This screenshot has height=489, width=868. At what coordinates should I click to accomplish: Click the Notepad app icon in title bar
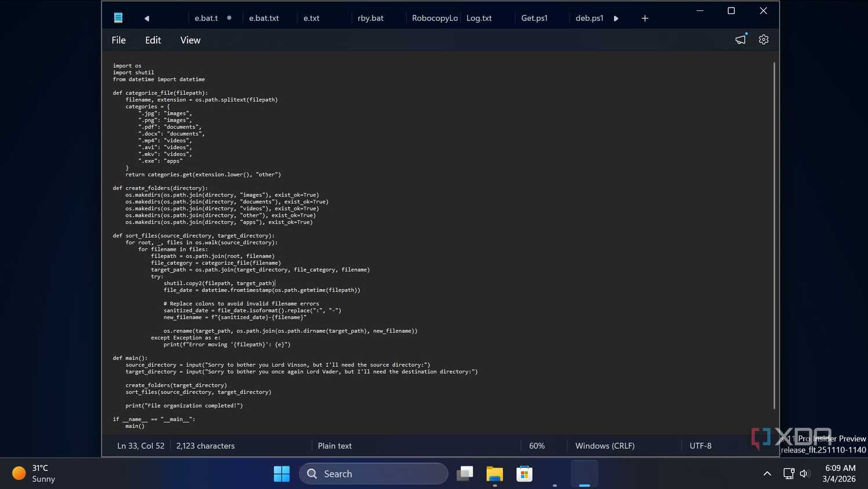tap(118, 18)
